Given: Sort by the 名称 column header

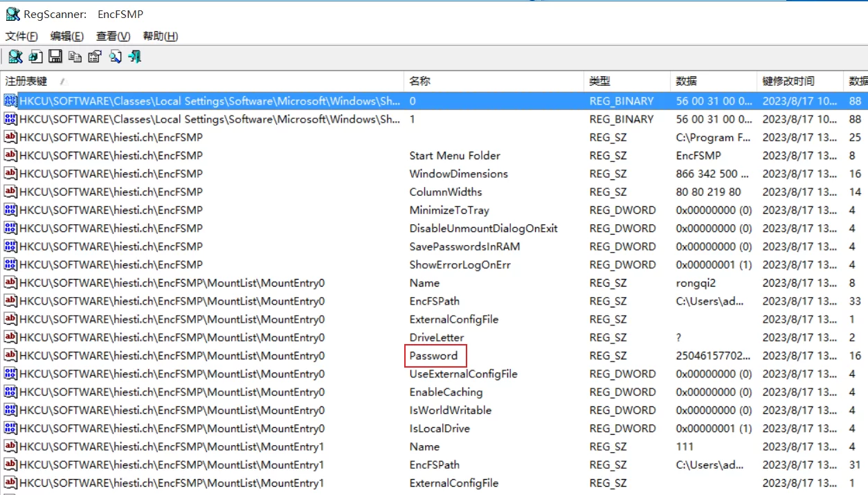Looking at the screenshot, I should pyautogui.click(x=419, y=81).
